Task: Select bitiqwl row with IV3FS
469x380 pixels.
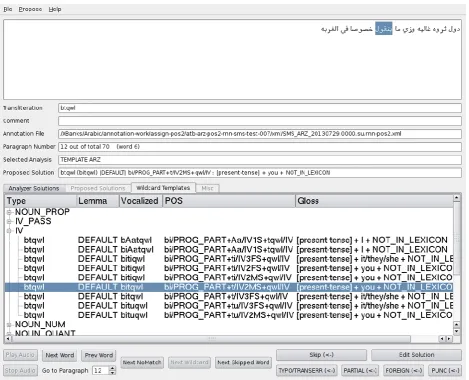Action: click(x=229, y=259)
